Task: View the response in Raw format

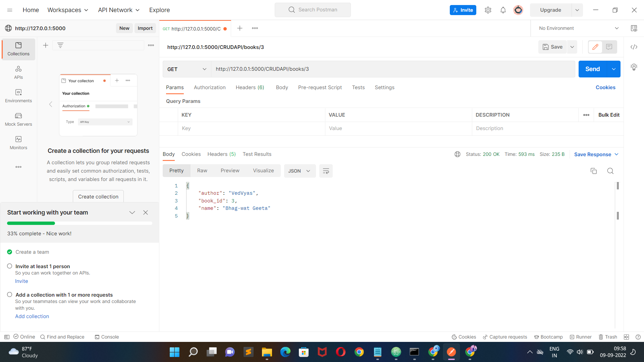Action: coord(202,170)
